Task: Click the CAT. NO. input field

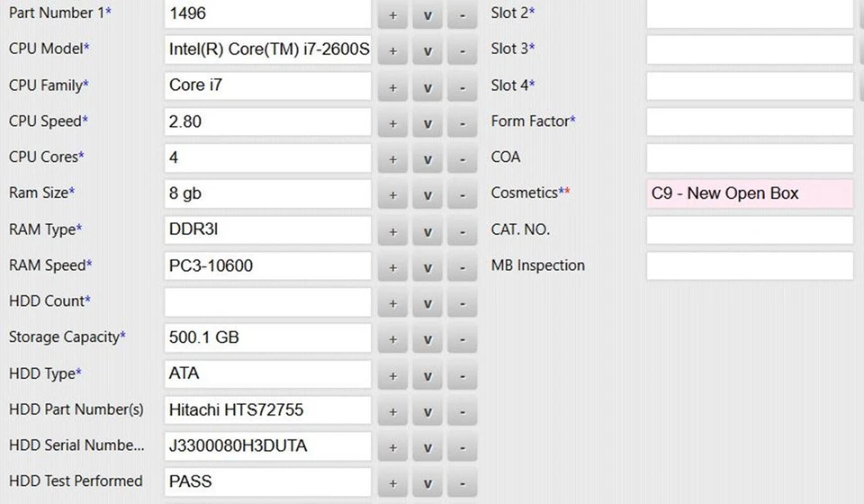Action: click(x=749, y=229)
